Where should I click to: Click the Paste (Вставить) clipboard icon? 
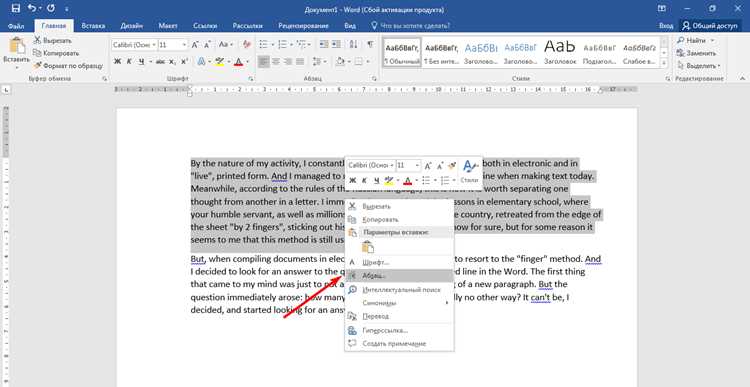coord(16,46)
